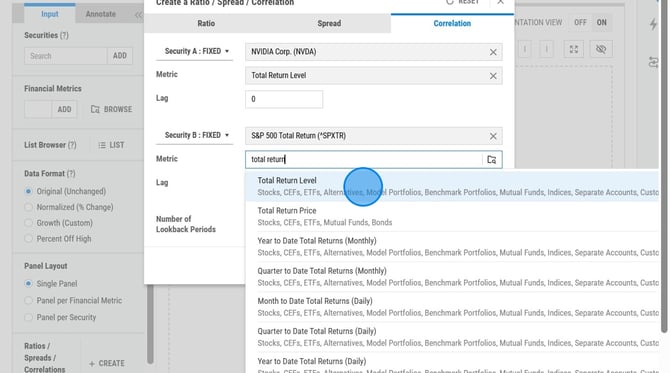The image size is (670, 373).
Task: Switch to the Spread tab
Action: click(x=329, y=23)
